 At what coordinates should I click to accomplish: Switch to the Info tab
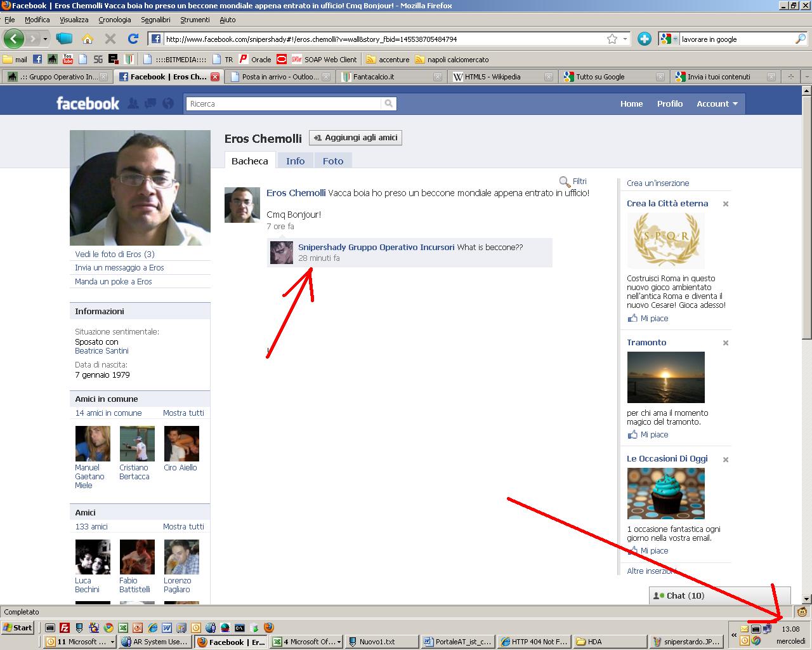(x=295, y=161)
